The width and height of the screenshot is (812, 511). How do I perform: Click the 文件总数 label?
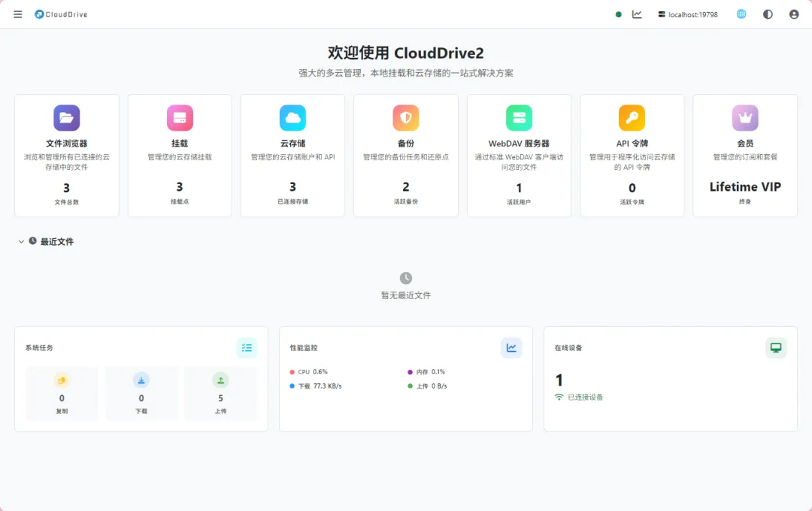click(67, 202)
